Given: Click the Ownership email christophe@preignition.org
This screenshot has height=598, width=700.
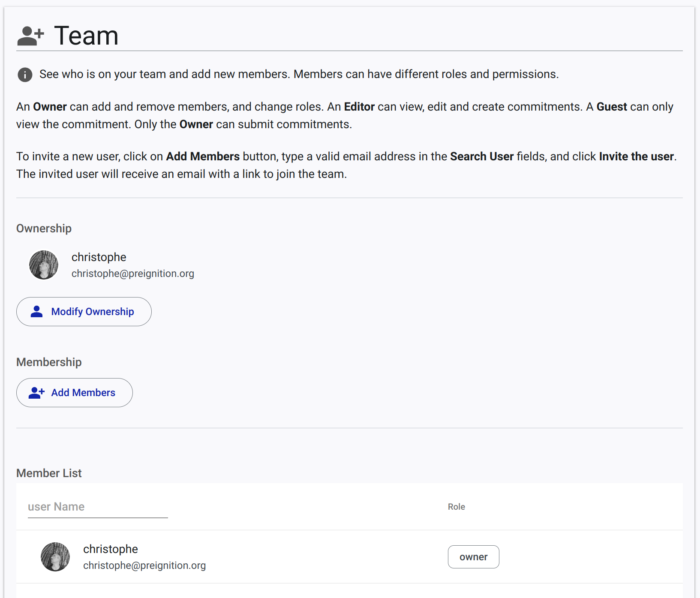Looking at the screenshot, I should pos(133,273).
